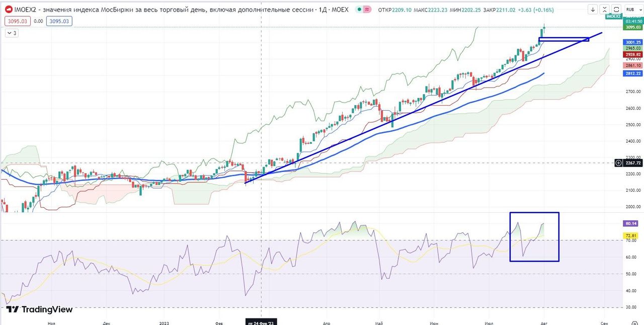Image resolution: width=644 pixels, height=325 pixels.
Task: Collapse the pane with the double-chevron icon
Action: pos(605,10)
